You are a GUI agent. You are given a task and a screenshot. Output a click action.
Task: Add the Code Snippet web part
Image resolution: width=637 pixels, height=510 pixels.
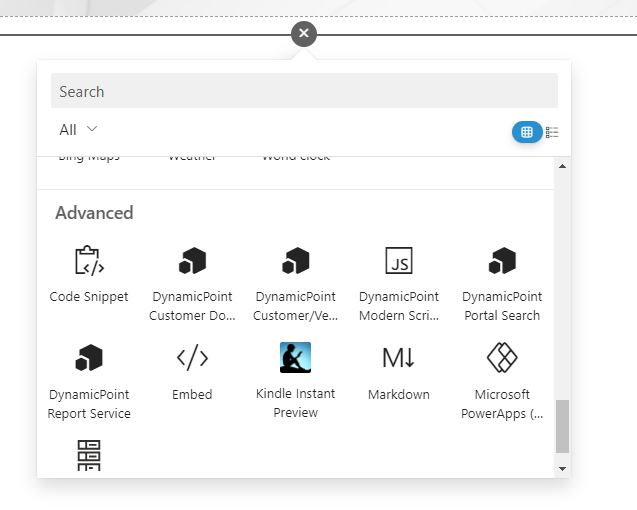click(89, 275)
